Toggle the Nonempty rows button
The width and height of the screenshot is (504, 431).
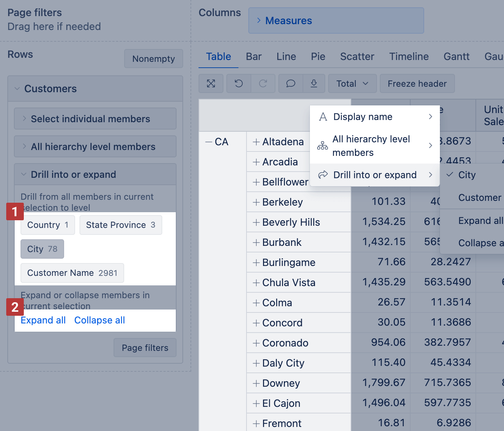(x=153, y=59)
